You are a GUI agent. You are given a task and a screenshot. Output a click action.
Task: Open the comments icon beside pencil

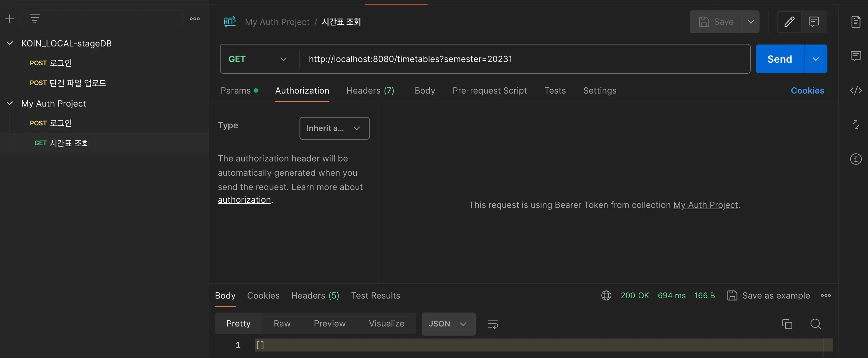[x=813, y=22]
